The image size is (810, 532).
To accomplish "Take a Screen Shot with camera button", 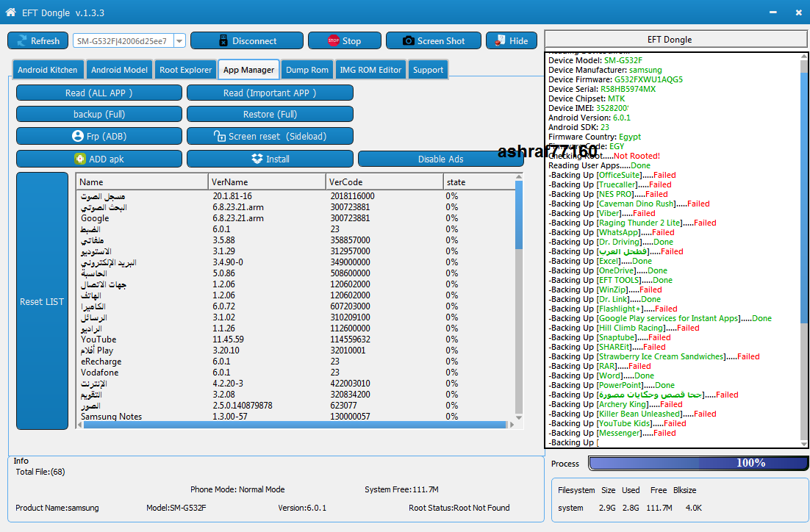I will click(434, 41).
